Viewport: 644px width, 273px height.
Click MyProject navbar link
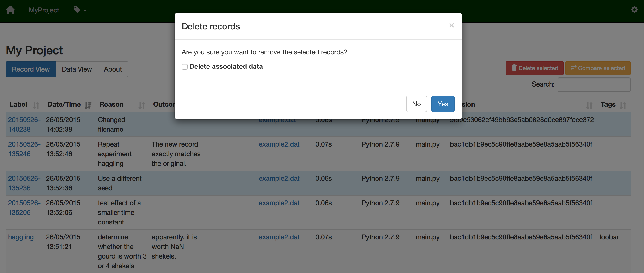pos(44,10)
